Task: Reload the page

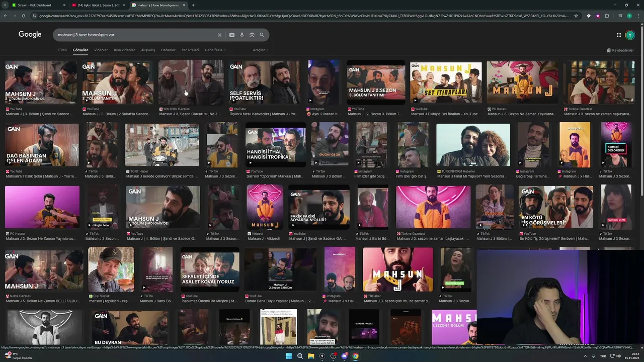Action: click(23, 16)
